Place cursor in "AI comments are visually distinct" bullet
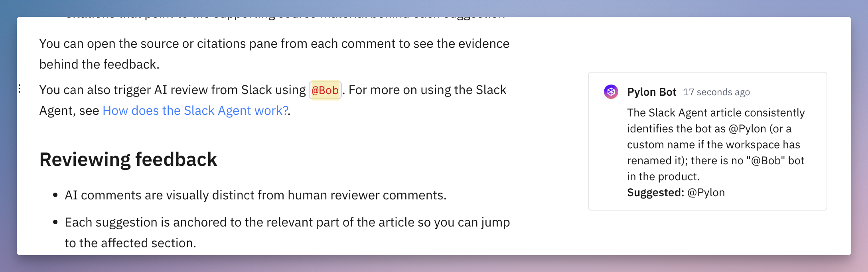 (x=255, y=195)
